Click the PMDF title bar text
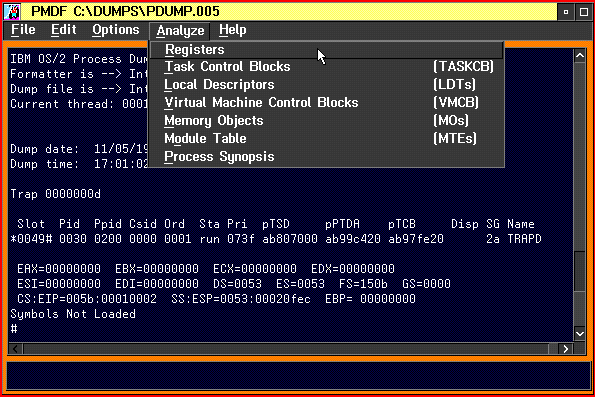The width and height of the screenshot is (595, 397). (x=125, y=11)
